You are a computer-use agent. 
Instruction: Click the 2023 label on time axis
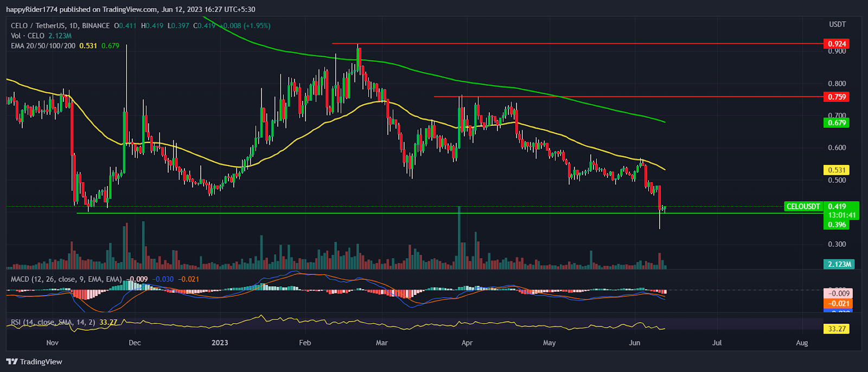coord(220,343)
